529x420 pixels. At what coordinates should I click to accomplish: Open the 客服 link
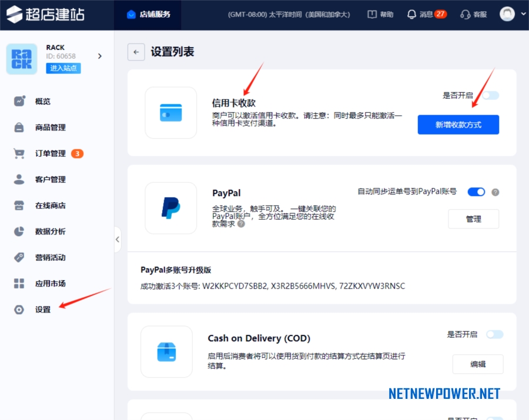480,15
